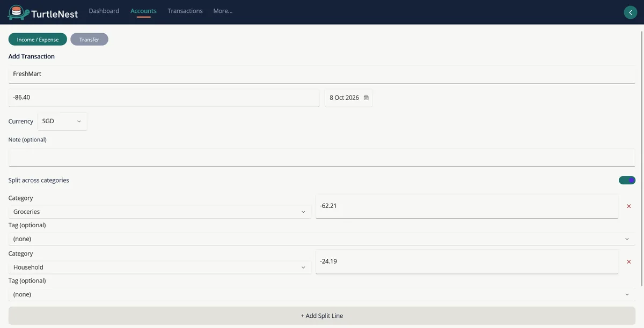The height and width of the screenshot is (328, 644).
Task: Remove the Household split line
Action: pyautogui.click(x=629, y=262)
